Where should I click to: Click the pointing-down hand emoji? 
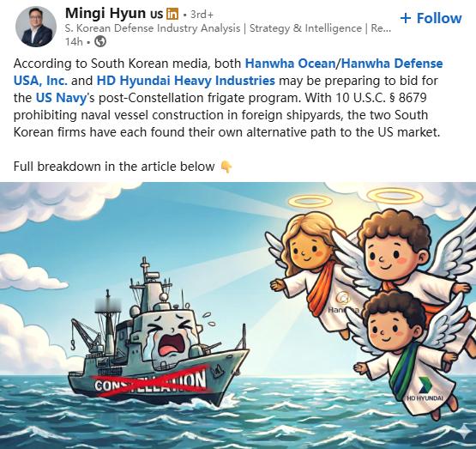(x=226, y=167)
